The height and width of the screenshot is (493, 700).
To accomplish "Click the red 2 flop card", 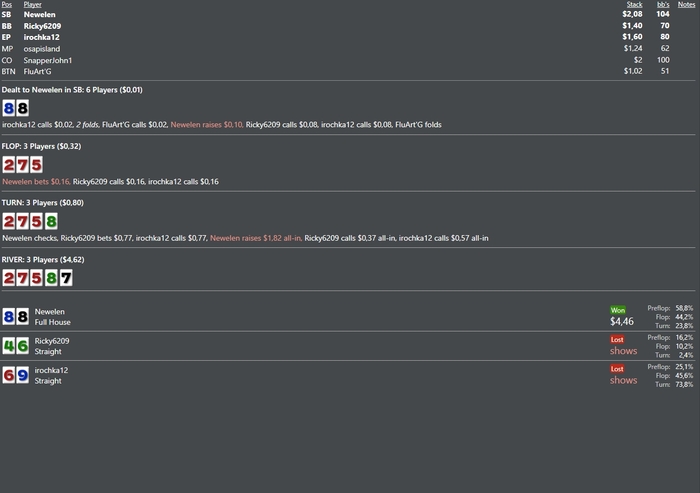I will (9, 165).
